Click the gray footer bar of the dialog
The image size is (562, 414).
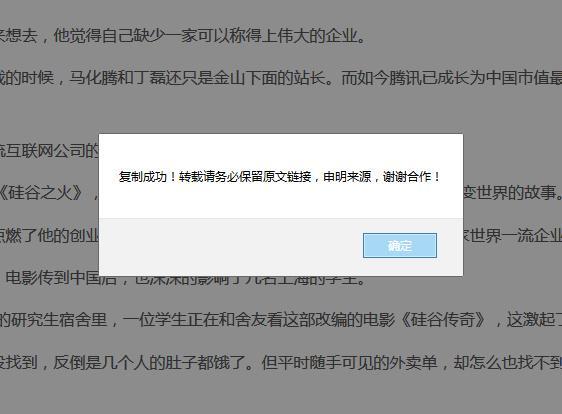pos(281,247)
